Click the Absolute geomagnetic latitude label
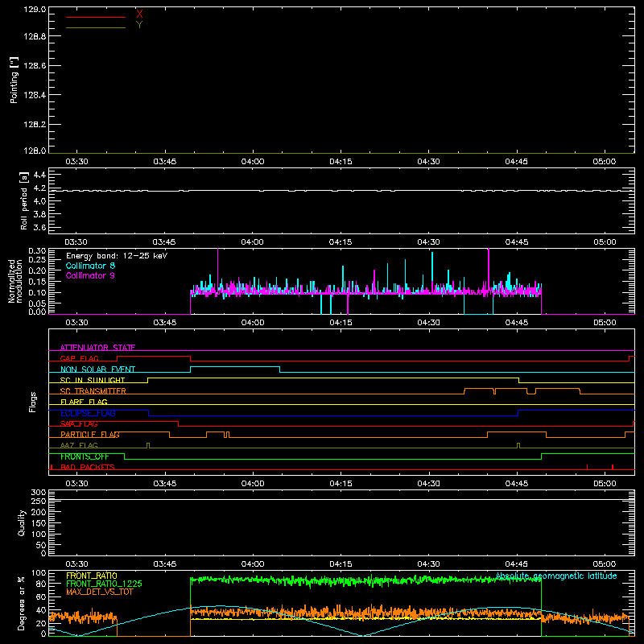This screenshot has height=644, width=644. pos(556,576)
